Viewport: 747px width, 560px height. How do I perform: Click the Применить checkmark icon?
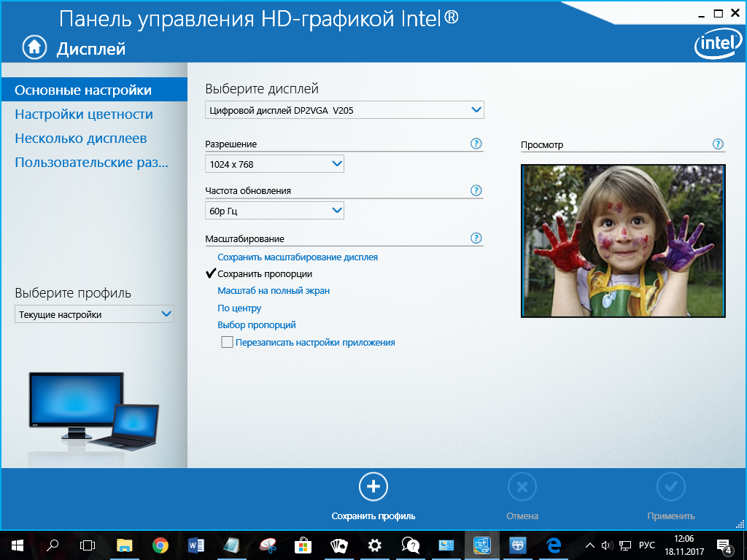[671, 486]
